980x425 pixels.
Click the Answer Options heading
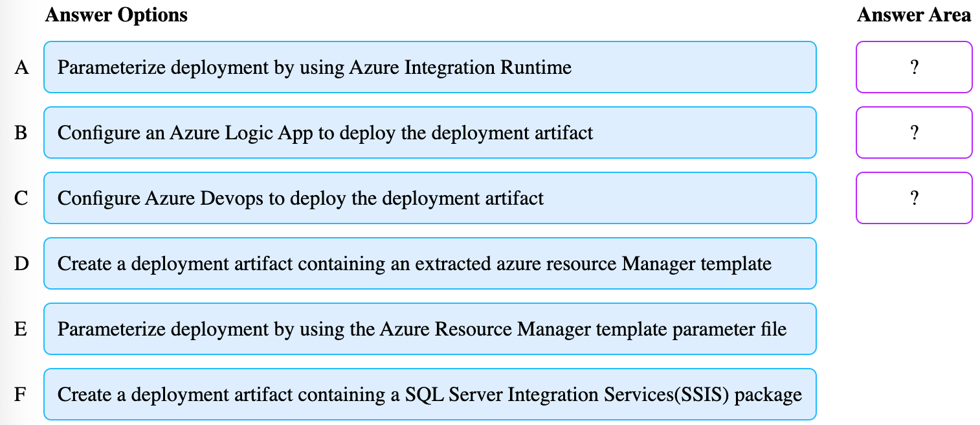click(116, 16)
